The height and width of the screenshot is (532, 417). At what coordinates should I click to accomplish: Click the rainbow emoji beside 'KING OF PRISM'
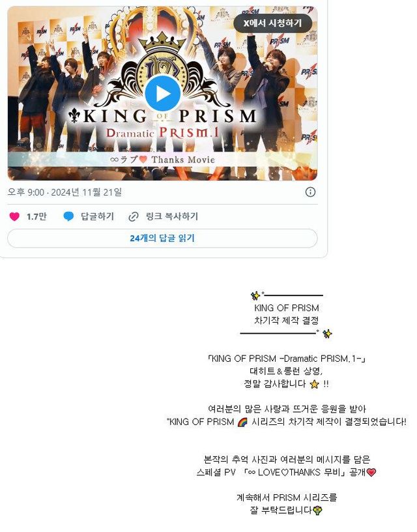point(242,422)
